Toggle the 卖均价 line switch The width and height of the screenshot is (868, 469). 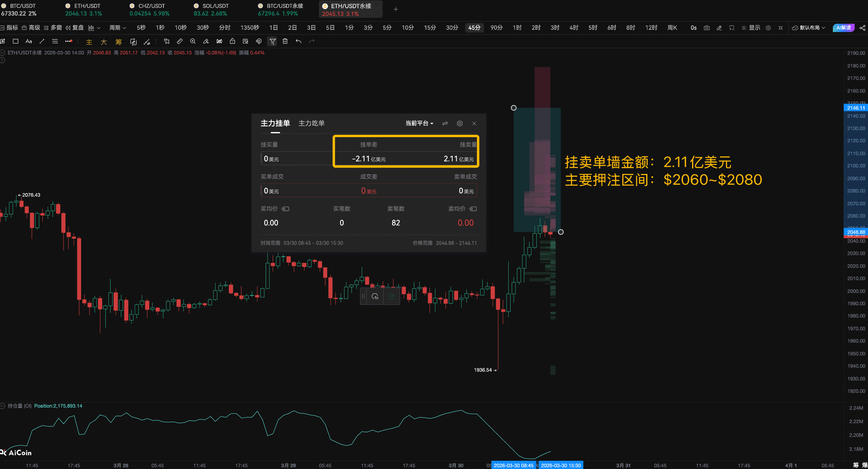[473, 209]
